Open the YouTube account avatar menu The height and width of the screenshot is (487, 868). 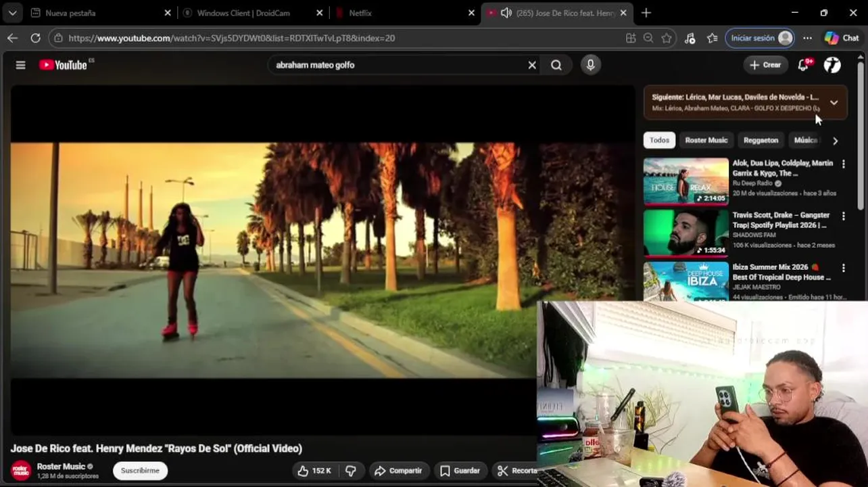[x=832, y=65]
